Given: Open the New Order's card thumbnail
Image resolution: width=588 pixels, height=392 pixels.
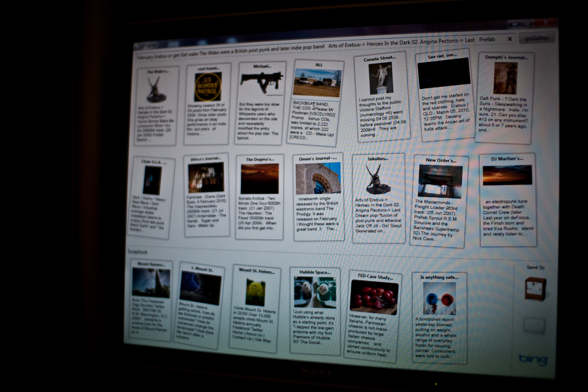Looking at the screenshot, I should (x=440, y=182).
